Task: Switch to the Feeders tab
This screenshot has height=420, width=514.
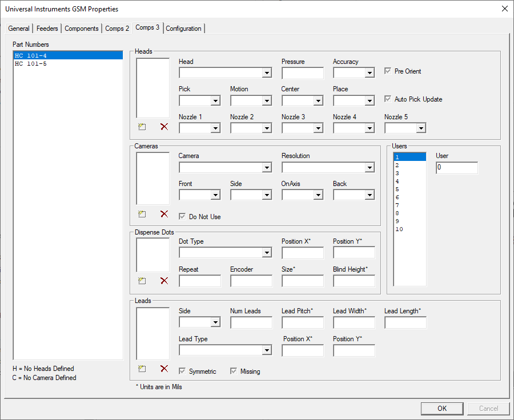Action: click(47, 28)
